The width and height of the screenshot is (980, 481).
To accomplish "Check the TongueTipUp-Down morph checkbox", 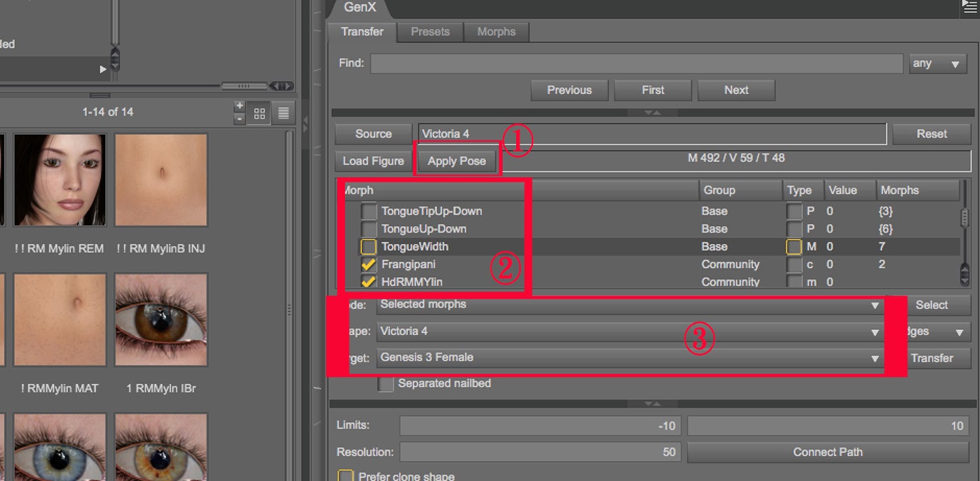I will (x=369, y=211).
